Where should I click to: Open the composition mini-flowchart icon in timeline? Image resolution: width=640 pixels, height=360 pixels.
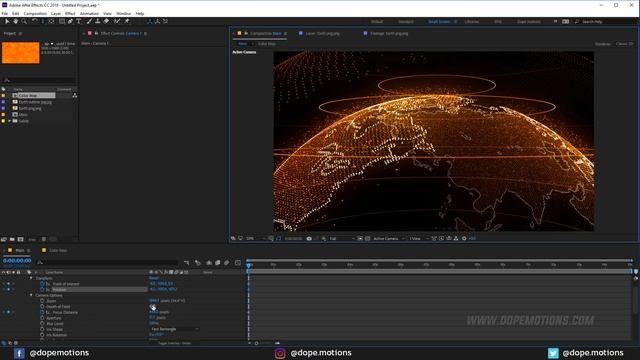tap(187, 263)
